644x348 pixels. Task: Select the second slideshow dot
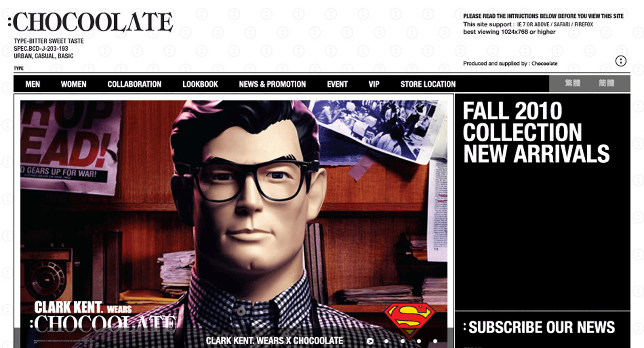point(386,341)
